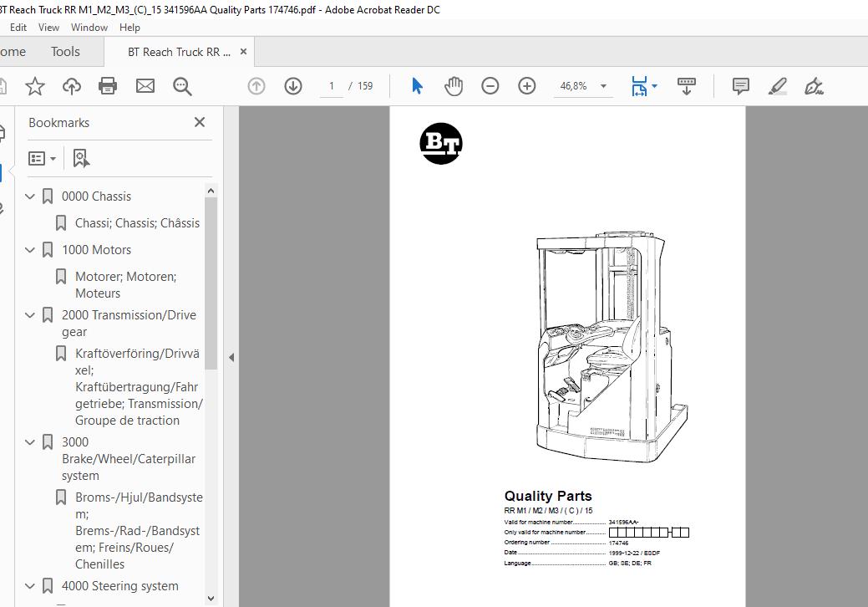Click the page number input field
This screenshot has width=868, height=607.
(x=332, y=86)
